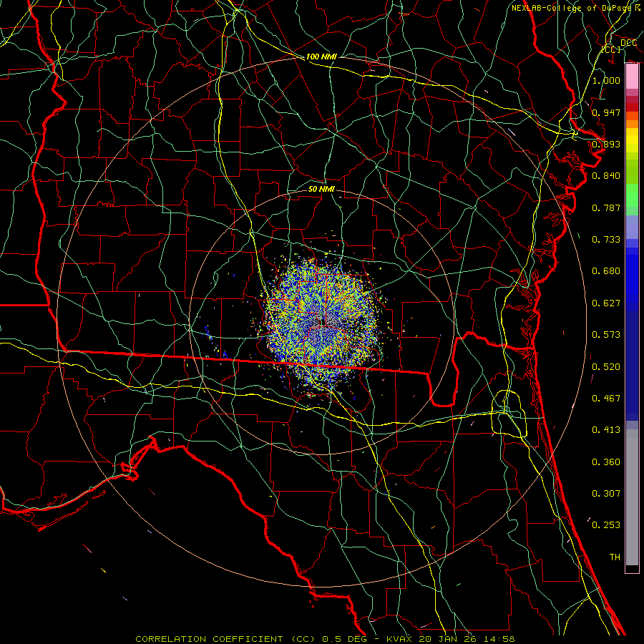The image size is (644, 644).
Task: Select the 0.893 value on the color scale
Action: click(x=606, y=144)
